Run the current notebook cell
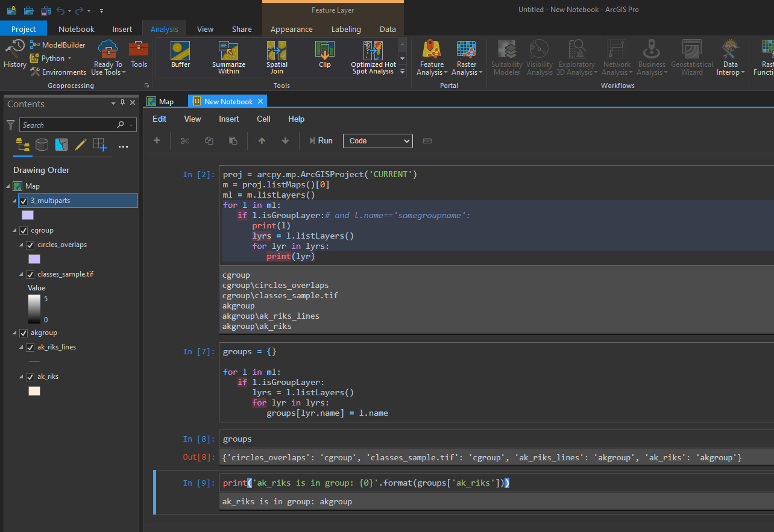Image resolution: width=774 pixels, height=532 pixels. [321, 140]
